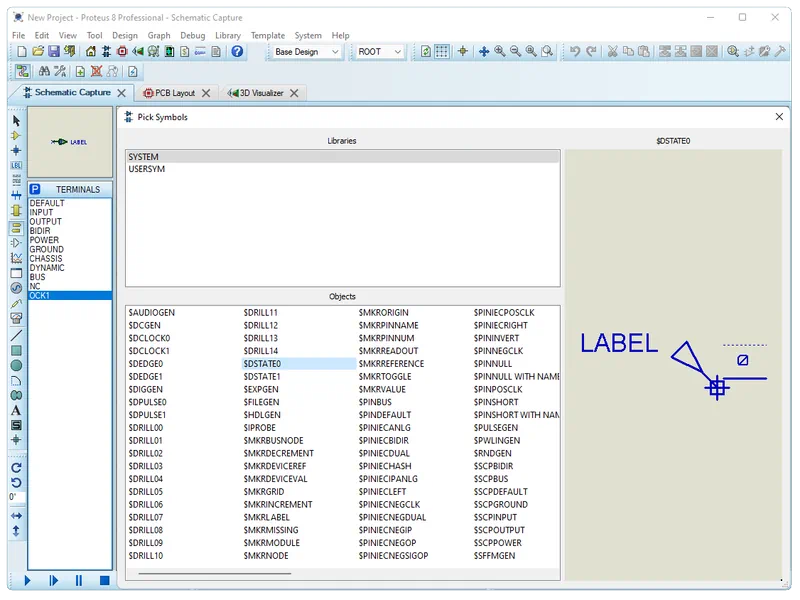
Task: Click the Objects list horizontal scrollbar
Action: (x=215, y=574)
